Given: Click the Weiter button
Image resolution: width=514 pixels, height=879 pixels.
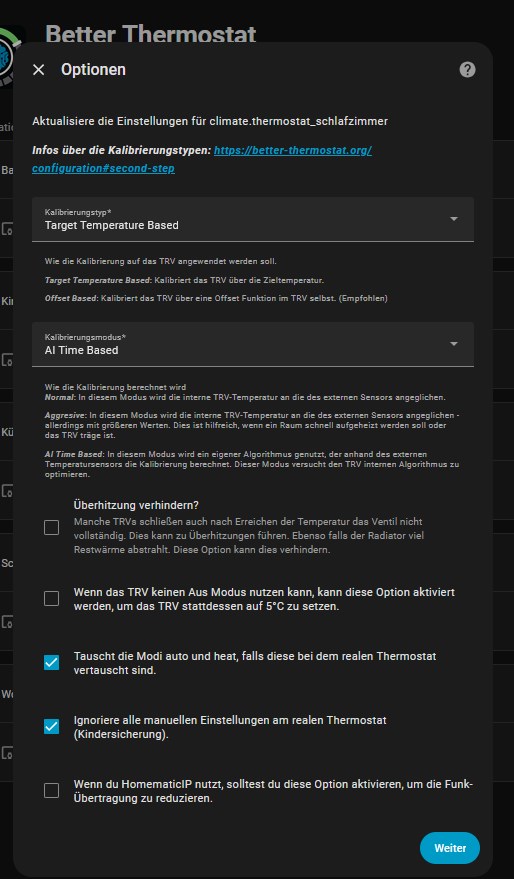Looking at the screenshot, I should [450, 848].
